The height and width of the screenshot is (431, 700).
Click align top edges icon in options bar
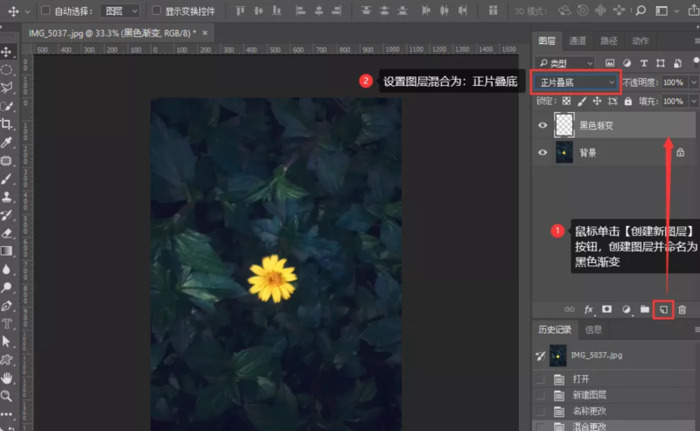(240, 10)
